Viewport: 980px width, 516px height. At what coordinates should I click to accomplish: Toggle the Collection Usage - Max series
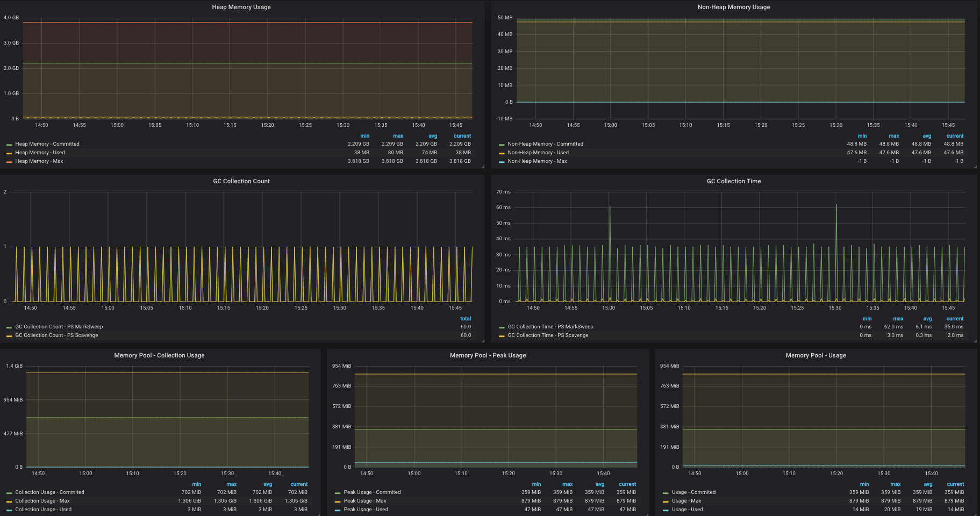(42, 501)
